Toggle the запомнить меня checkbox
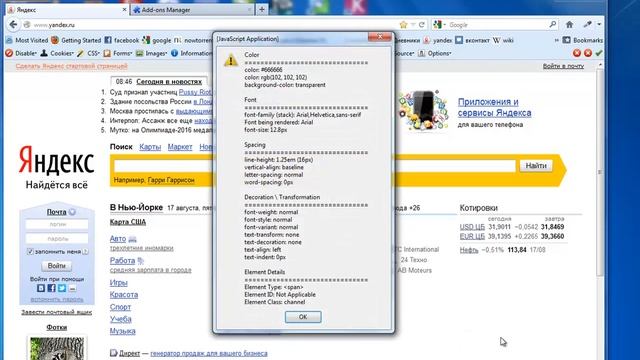The image size is (640, 360). 30,251
